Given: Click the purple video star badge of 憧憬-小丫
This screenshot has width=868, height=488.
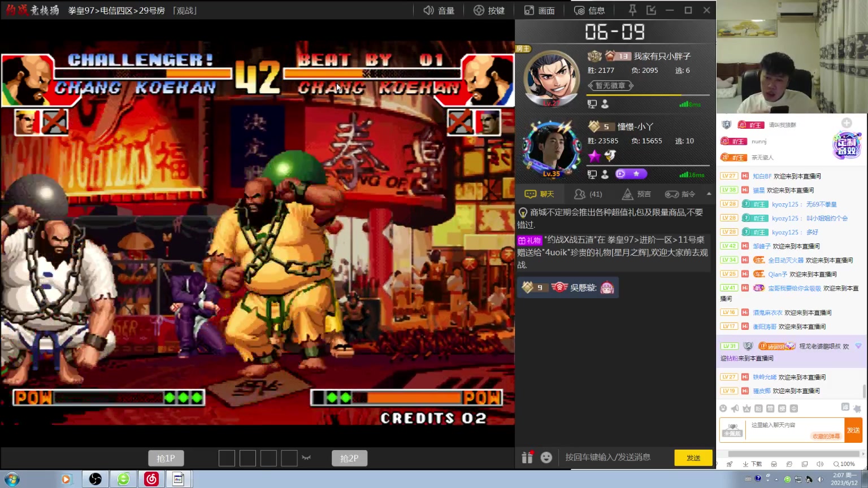Looking at the screenshot, I should pos(631,174).
